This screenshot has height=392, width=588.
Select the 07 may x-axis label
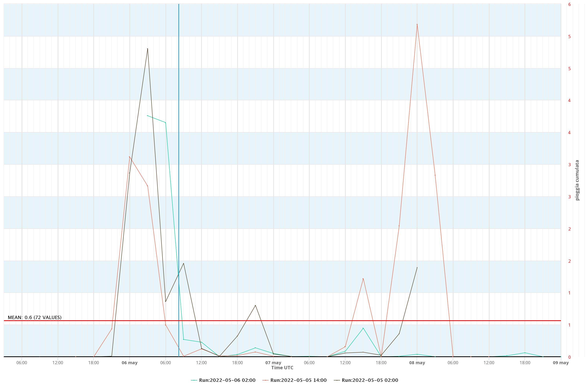(273, 363)
